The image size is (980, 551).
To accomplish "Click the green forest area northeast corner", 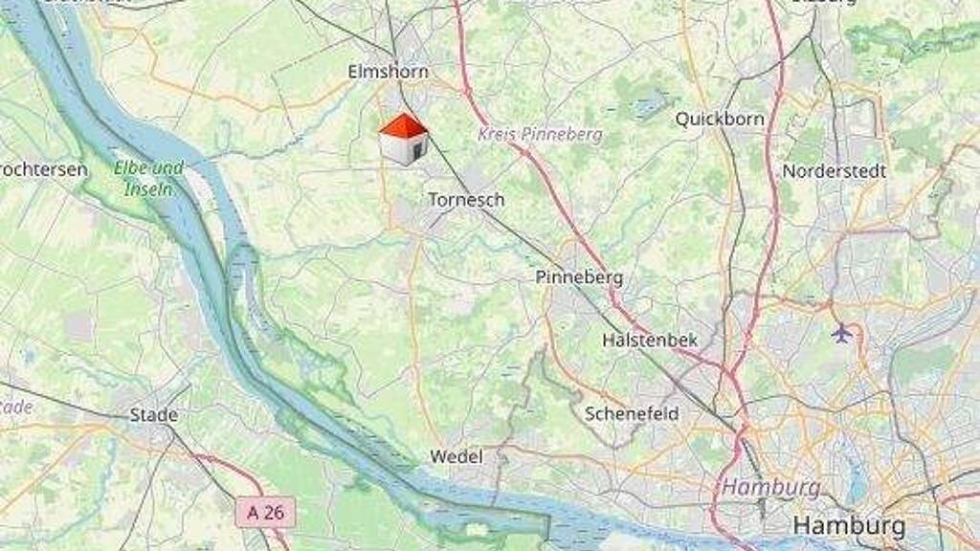I will pos(912,34).
